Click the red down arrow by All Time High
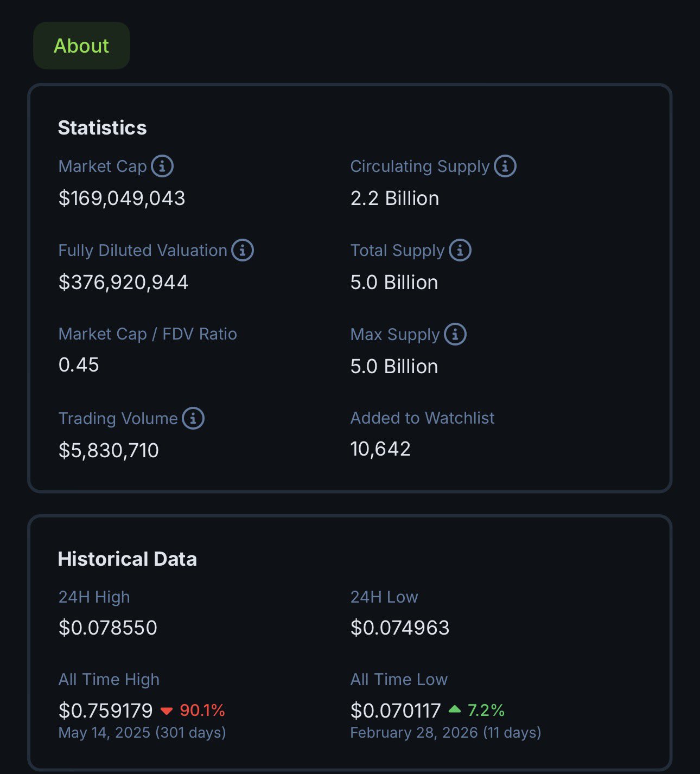Screen dimensions: 700x774 167,711
